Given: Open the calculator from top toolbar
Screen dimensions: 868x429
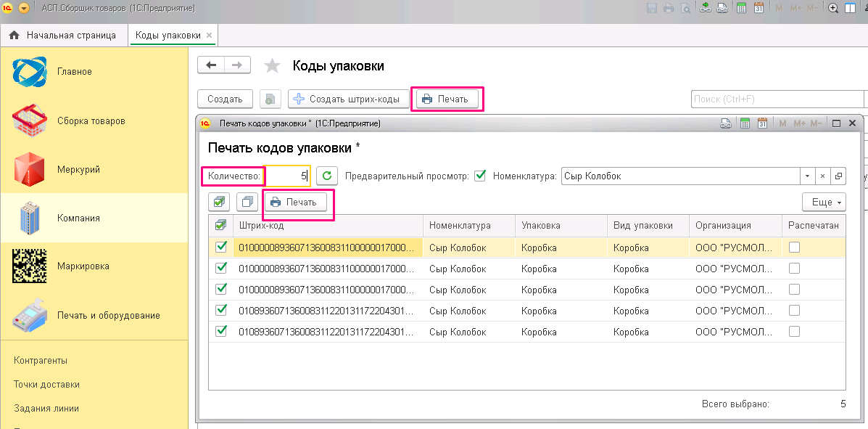Looking at the screenshot, I should (741, 8).
